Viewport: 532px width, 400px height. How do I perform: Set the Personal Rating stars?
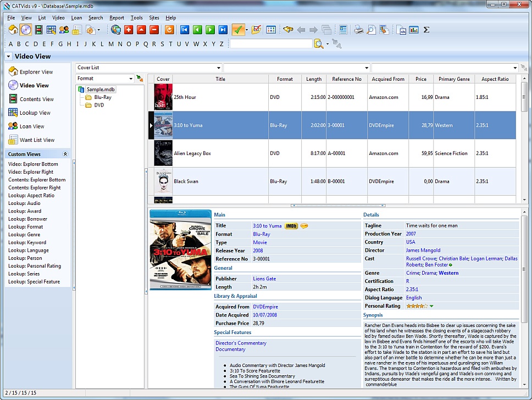point(417,306)
